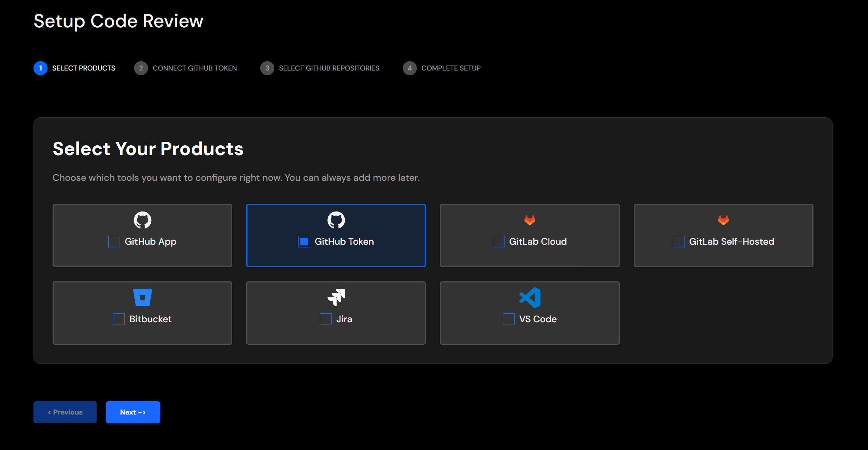Uncheck the GitHub Token checkbox
868x450 pixels.
304,242
